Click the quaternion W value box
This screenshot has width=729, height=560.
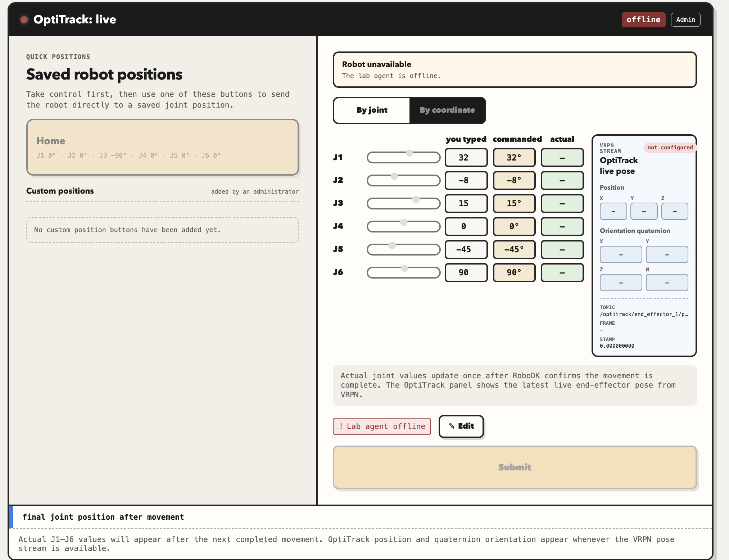(667, 283)
